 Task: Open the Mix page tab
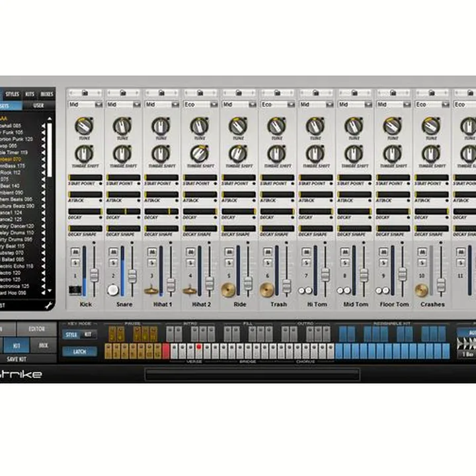(x=44, y=345)
